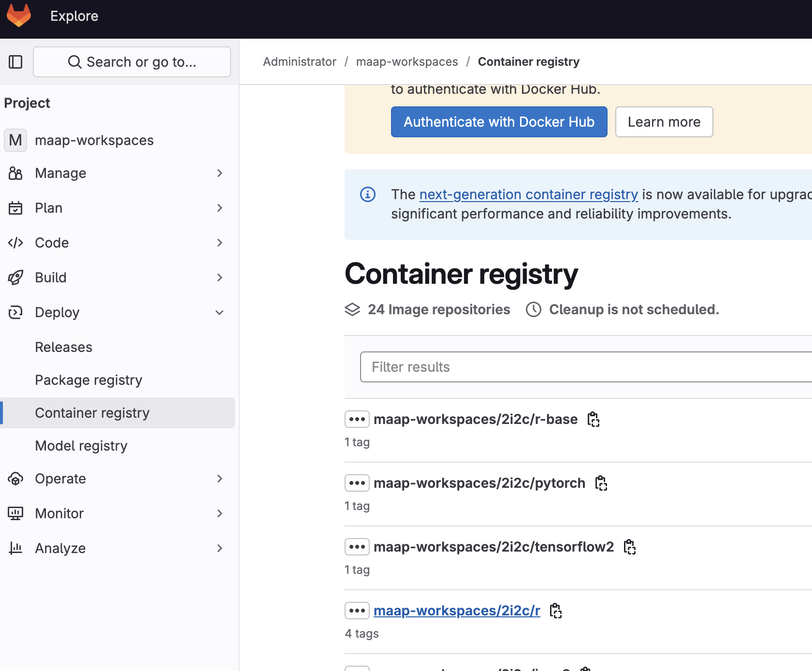
Task: Click Container registry breadcrumb
Action: click(x=529, y=62)
